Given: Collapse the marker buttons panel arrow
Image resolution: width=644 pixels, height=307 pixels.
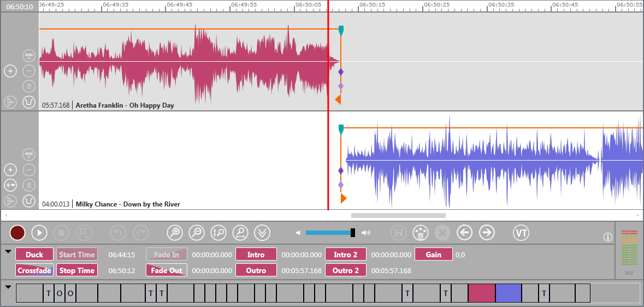Looking at the screenshot, I should click(8, 252).
